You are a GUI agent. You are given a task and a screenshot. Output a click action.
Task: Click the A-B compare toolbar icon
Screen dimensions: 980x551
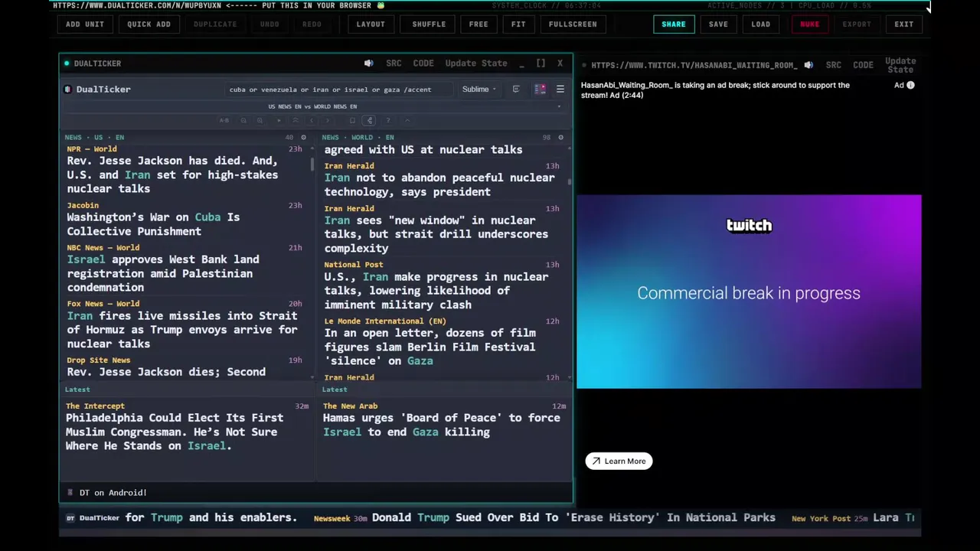point(224,120)
